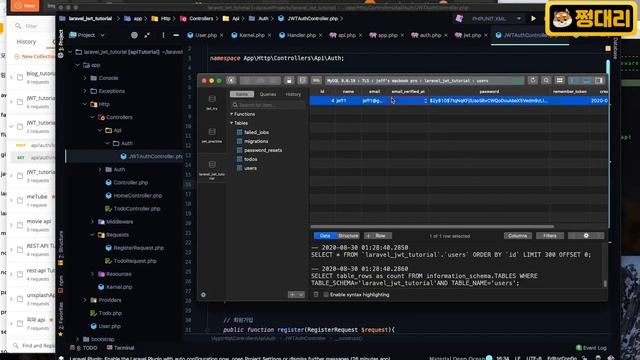The width and height of the screenshot is (640, 360).
Task: Click the Controllers breadcrumb in navigation bar
Action: 197,19
